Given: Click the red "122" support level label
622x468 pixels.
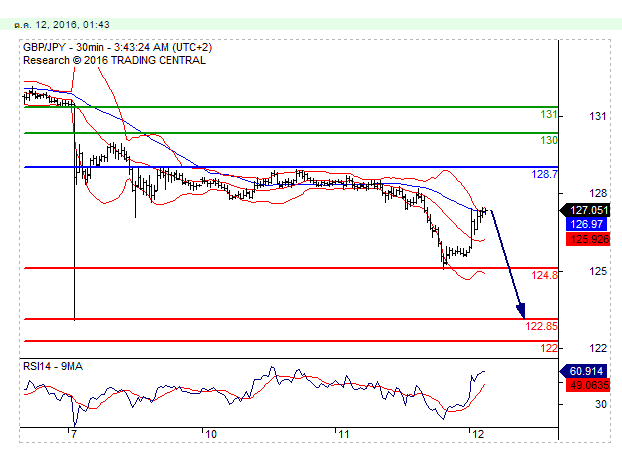Looking at the screenshot, I should tap(549, 348).
